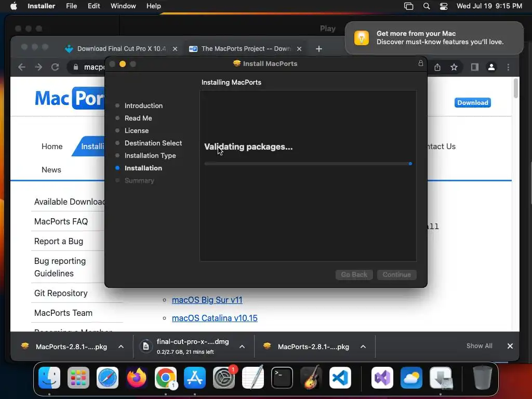
Task: Open the Help menu
Action: coord(153,6)
